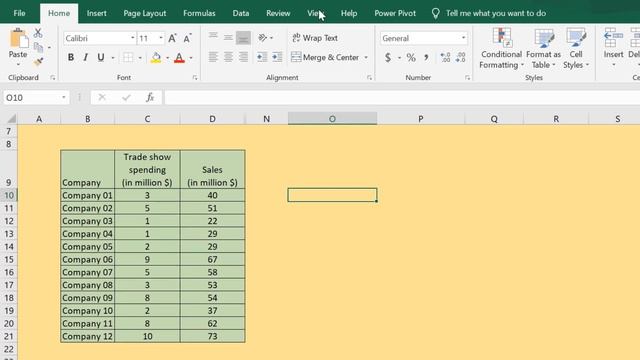Click the Format Painter brush icon

point(38,62)
